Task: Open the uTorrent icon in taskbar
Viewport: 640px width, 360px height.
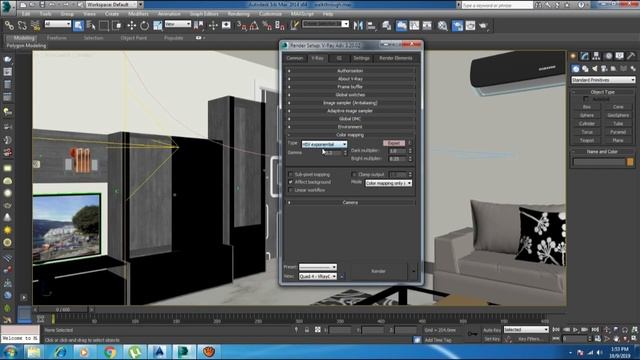Action: (x=134, y=351)
